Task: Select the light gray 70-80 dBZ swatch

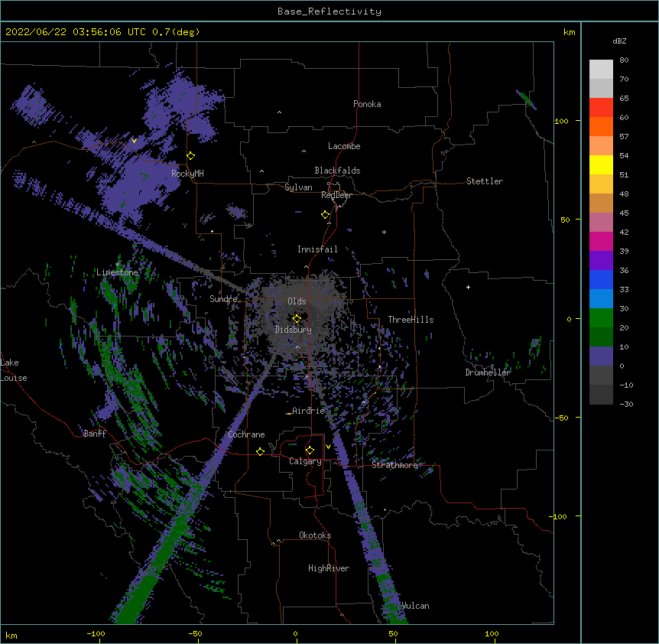Action: 601,70
